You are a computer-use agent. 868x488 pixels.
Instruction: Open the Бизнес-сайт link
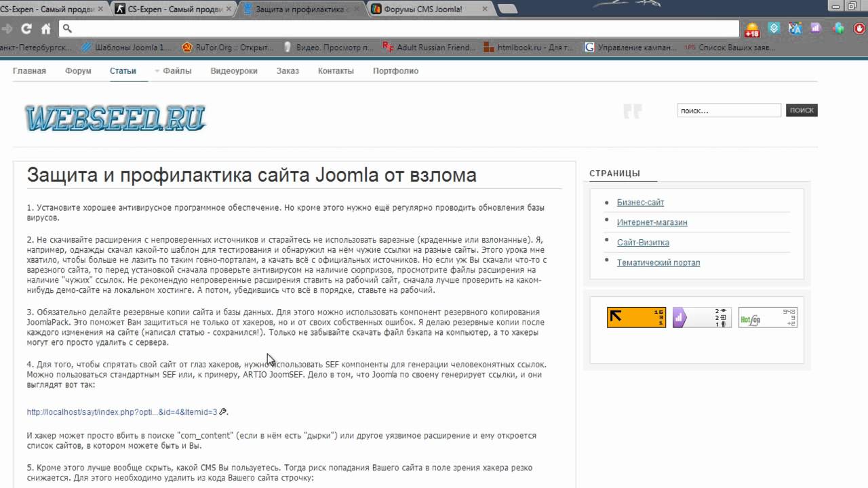point(640,202)
